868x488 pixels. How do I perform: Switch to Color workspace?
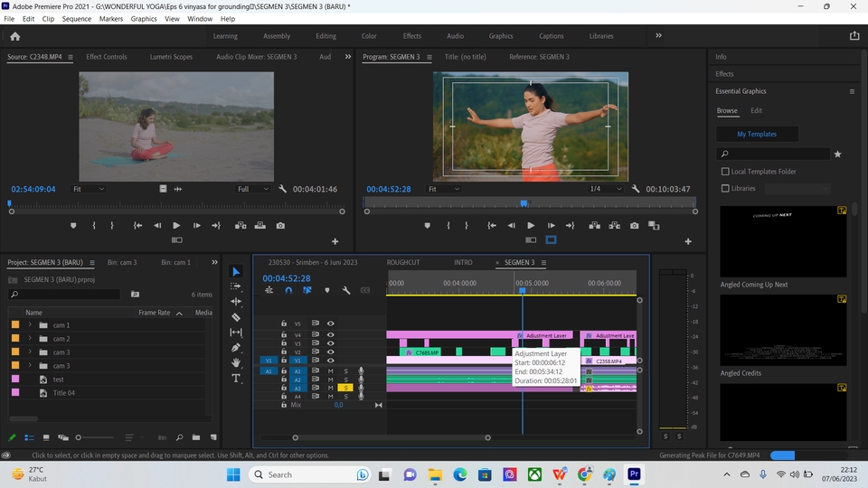369,36
